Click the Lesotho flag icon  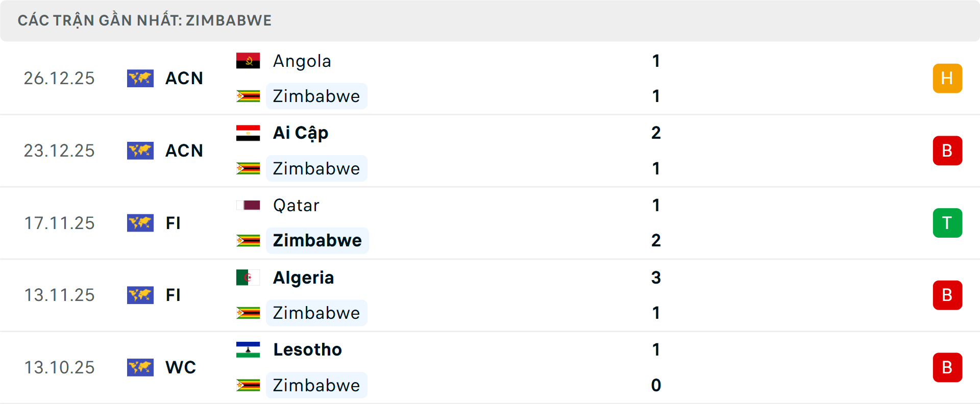[x=248, y=350]
